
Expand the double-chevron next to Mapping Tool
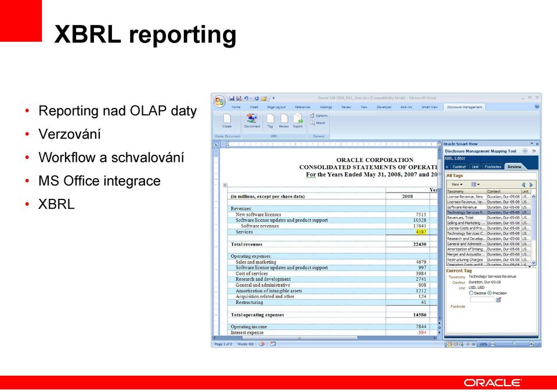point(534,151)
